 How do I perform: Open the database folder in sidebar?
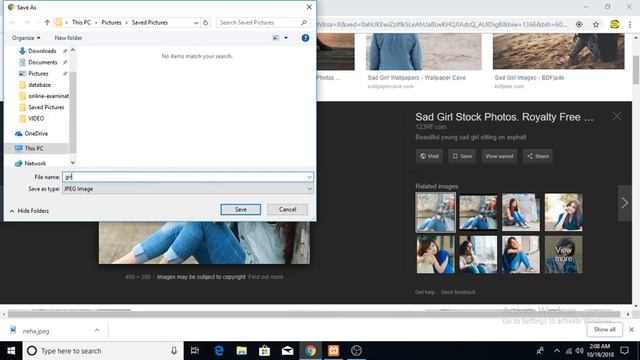pos(39,84)
